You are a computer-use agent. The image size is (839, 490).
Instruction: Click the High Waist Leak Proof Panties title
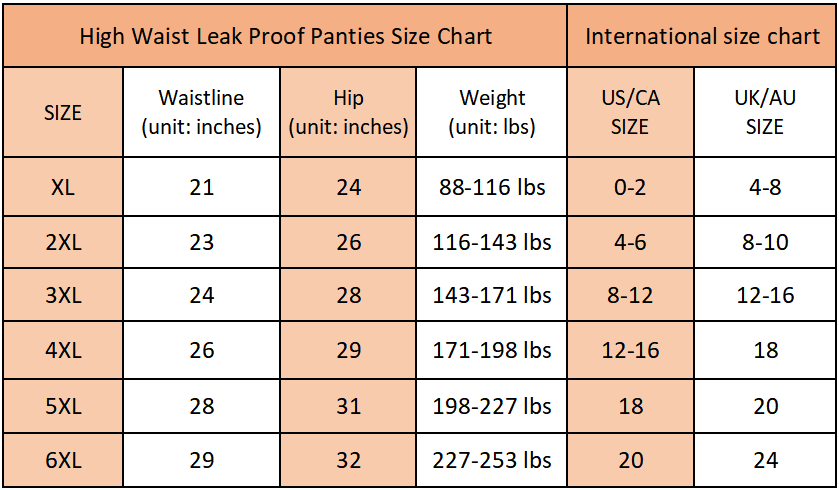(x=285, y=37)
